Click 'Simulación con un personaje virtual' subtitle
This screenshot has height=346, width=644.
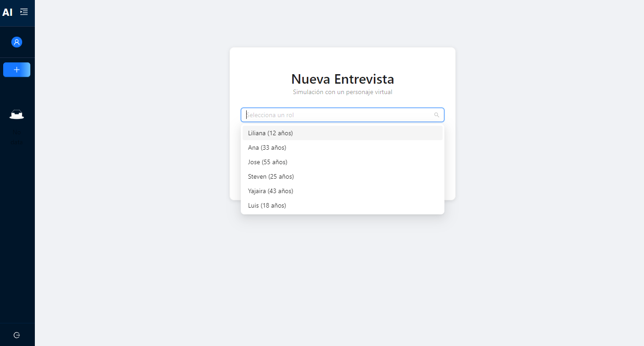point(343,92)
